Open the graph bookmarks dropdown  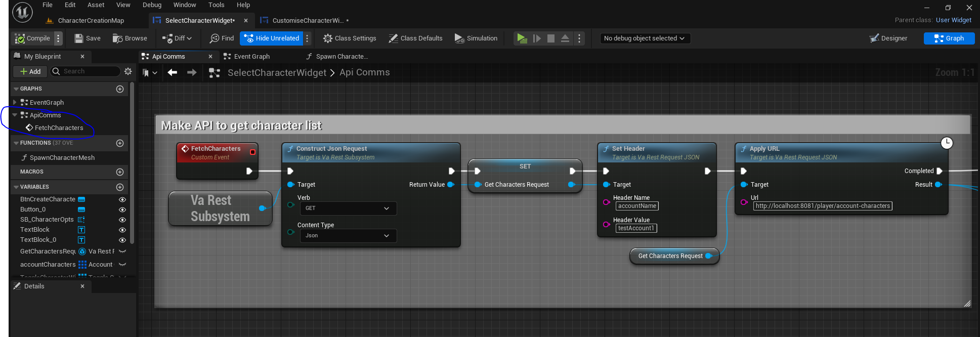[x=149, y=73]
